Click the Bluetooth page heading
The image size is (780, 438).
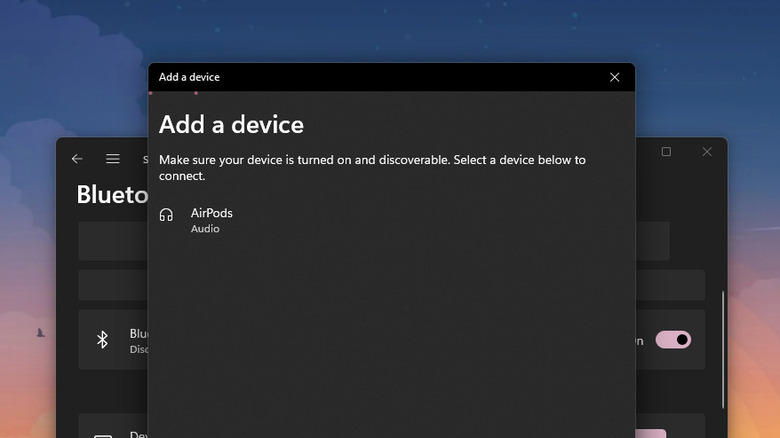click(x=112, y=194)
